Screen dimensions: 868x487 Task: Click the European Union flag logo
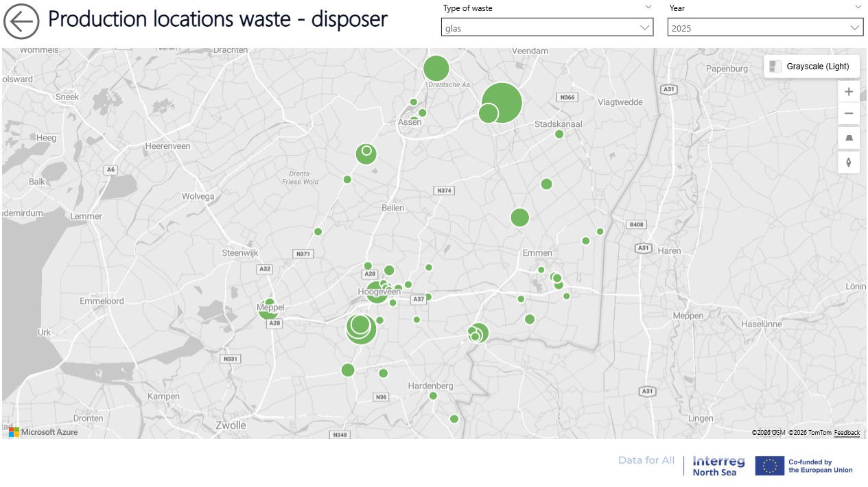pyautogui.click(x=769, y=466)
